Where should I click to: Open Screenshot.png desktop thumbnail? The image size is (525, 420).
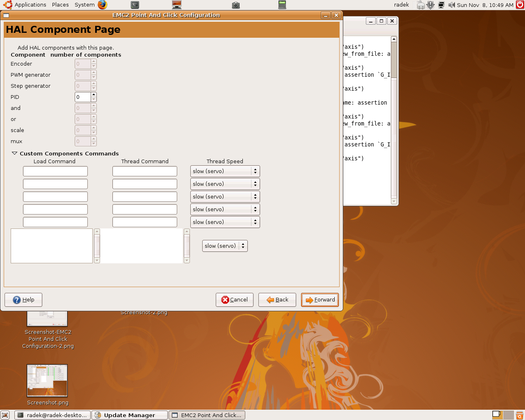pos(47,380)
